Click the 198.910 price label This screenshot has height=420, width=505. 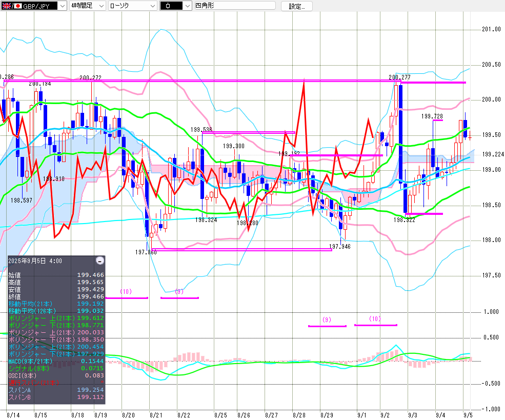[x=54, y=179]
